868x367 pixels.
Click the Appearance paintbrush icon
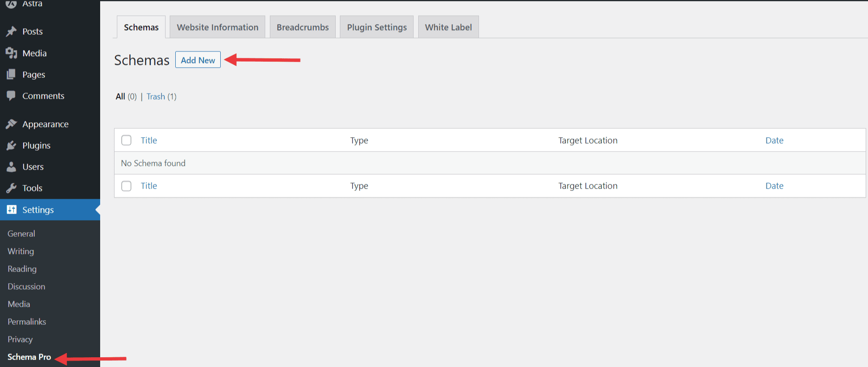point(11,124)
